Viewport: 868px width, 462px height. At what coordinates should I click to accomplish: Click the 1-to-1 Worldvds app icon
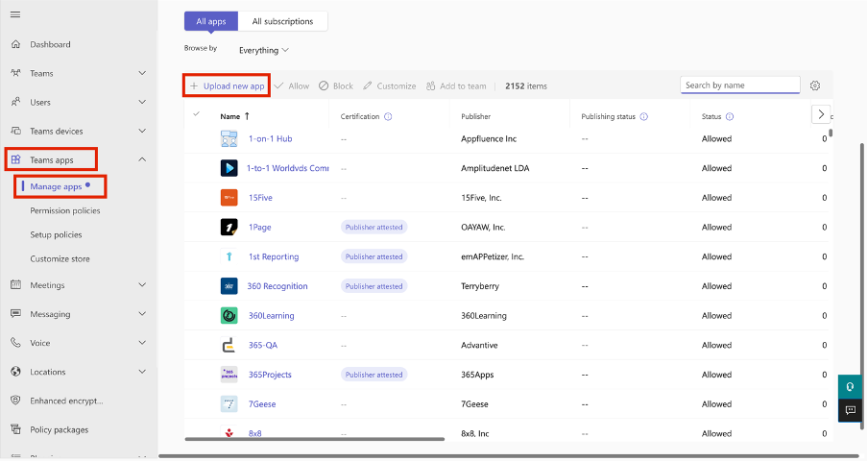pos(229,168)
